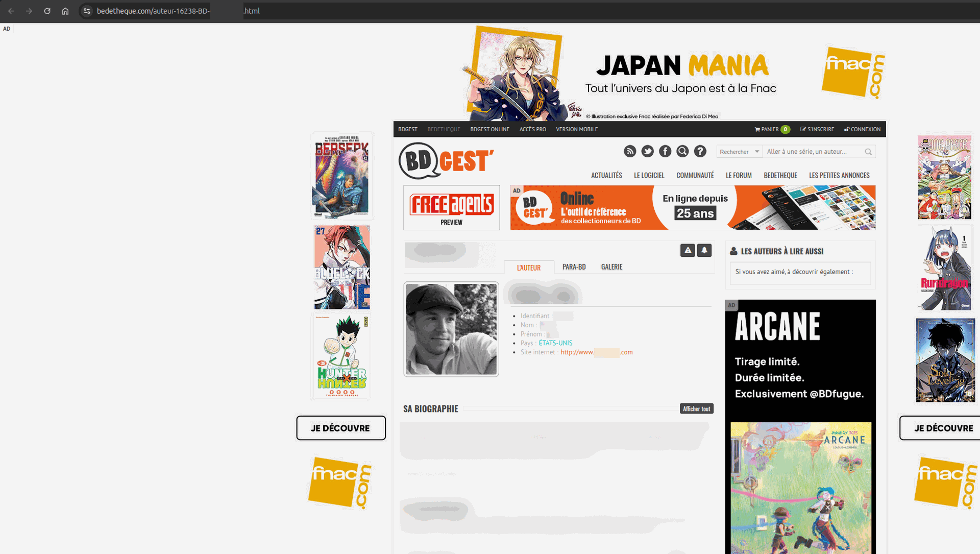Viewport: 980px width, 554px height.
Task: Click the Blue Lock cover in left ad
Action: tap(342, 268)
